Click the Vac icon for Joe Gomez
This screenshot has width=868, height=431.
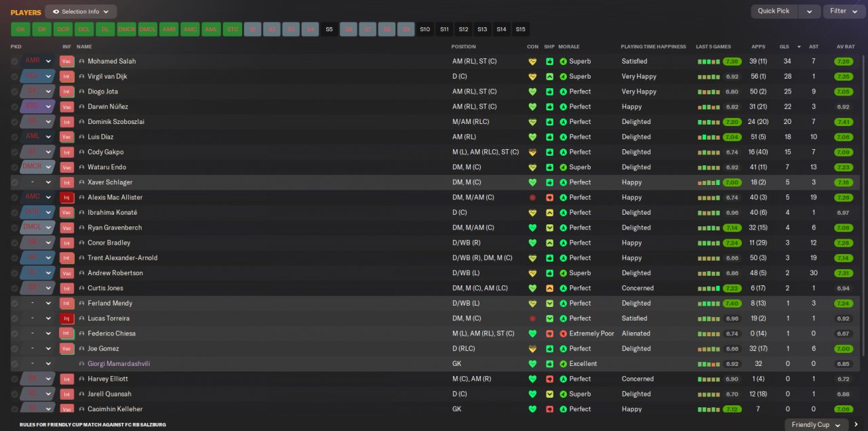[x=66, y=348]
